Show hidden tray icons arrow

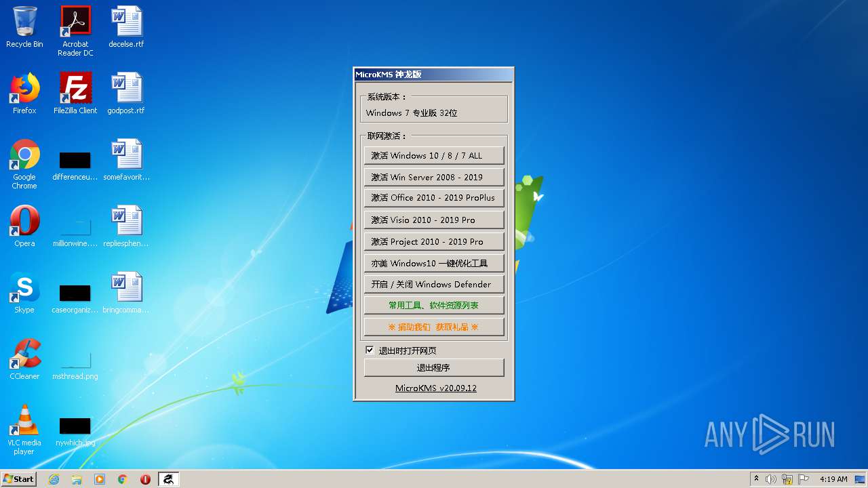point(756,479)
